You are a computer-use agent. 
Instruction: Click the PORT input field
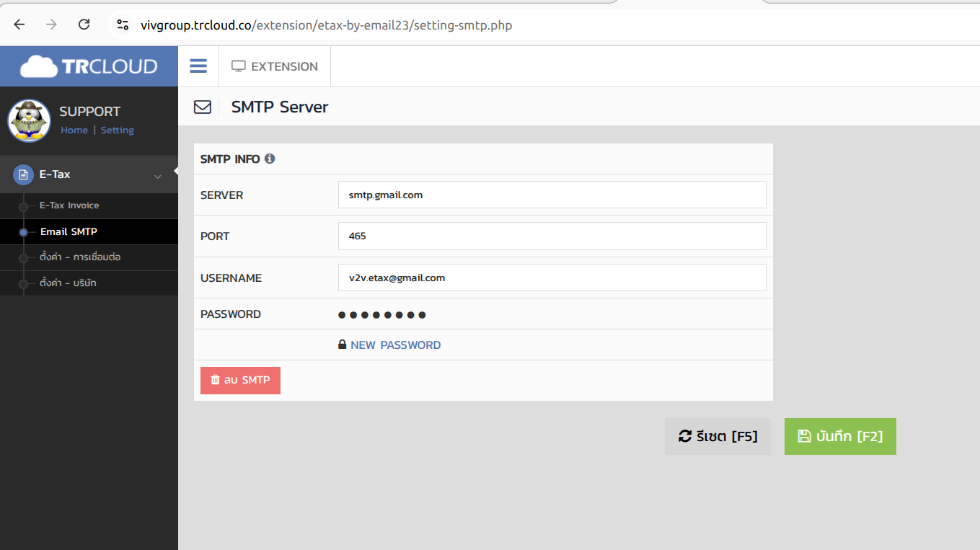click(552, 236)
